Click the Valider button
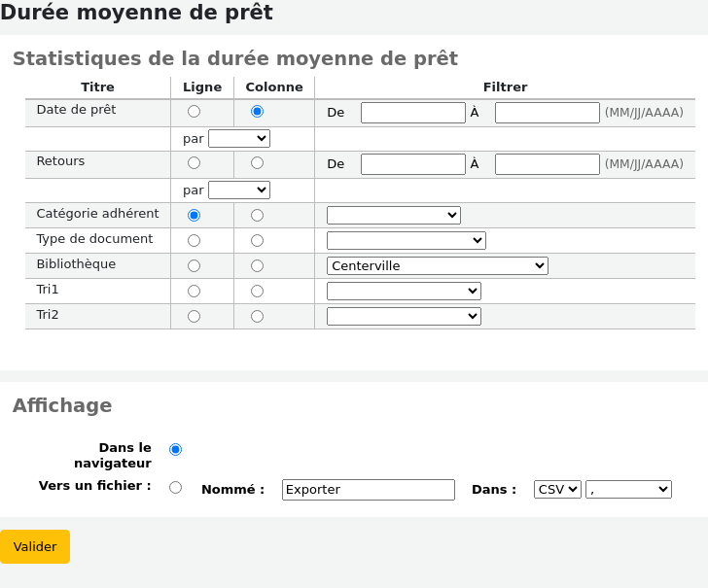708x588 pixels. pyautogui.click(x=35, y=546)
